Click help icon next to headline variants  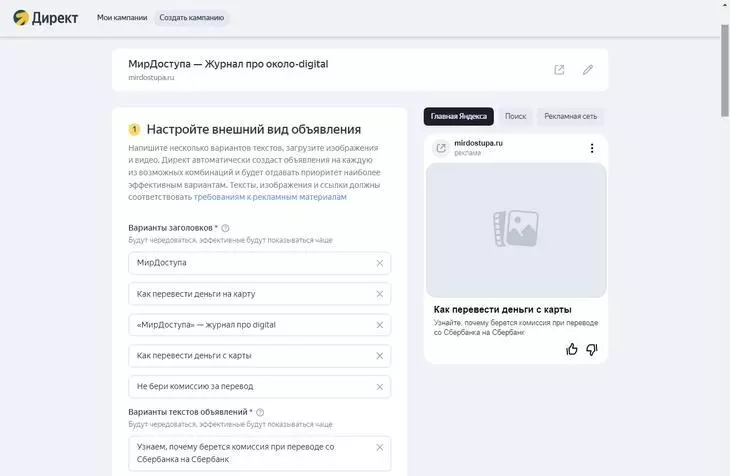(x=225, y=228)
